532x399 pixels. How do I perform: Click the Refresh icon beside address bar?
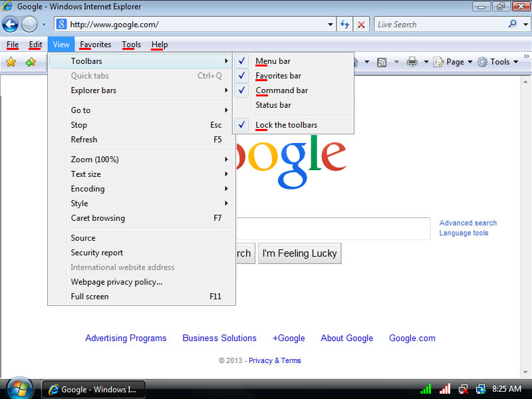344,25
